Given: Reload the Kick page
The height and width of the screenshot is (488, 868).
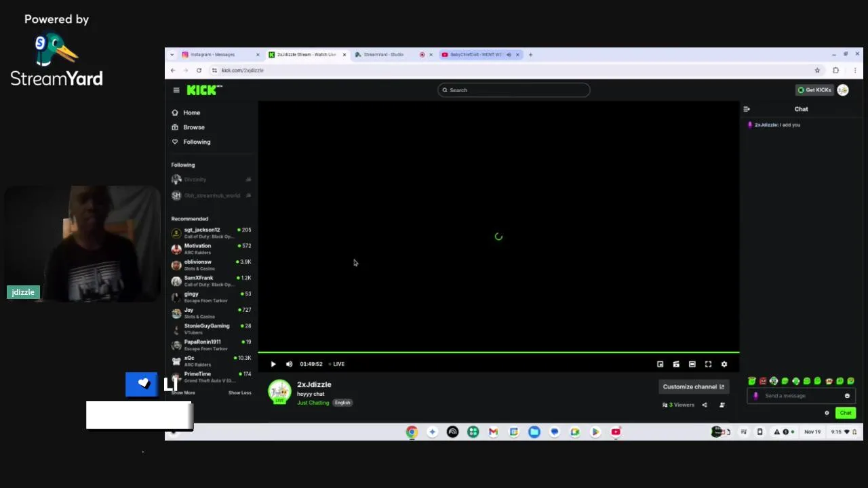Looking at the screenshot, I should 199,70.
